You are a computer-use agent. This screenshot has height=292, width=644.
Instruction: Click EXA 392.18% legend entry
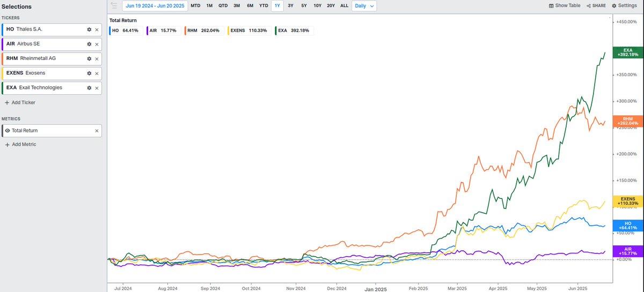coord(294,31)
